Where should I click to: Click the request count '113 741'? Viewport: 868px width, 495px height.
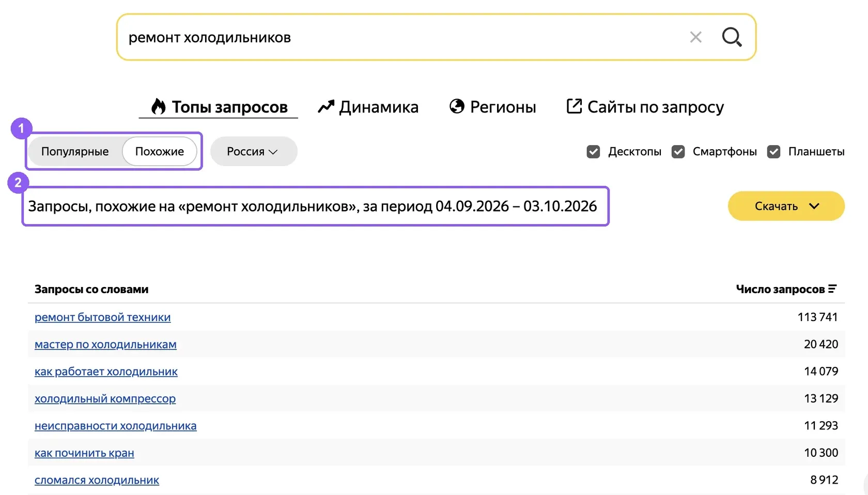point(817,317)
